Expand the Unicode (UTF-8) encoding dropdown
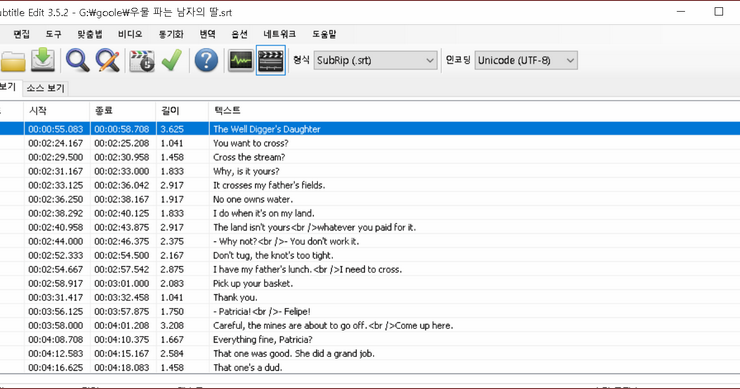740x389 pixels. (570, 60)
